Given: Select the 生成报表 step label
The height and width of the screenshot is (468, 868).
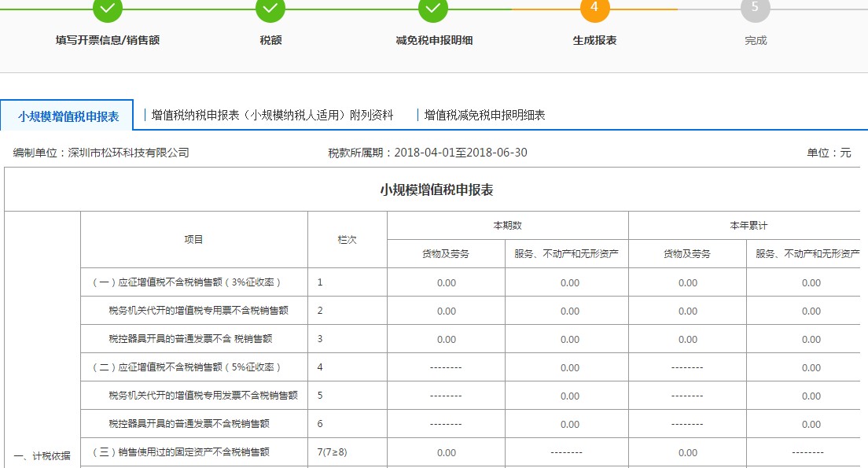Looking at the screenshot, I should [595, 39].
